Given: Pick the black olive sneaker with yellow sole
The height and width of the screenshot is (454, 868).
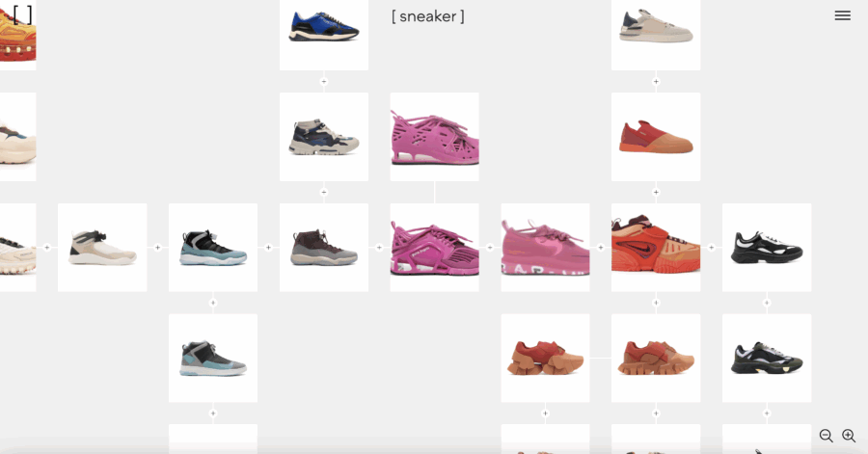Looking at the screenshot, I should [x=767, y=358].
